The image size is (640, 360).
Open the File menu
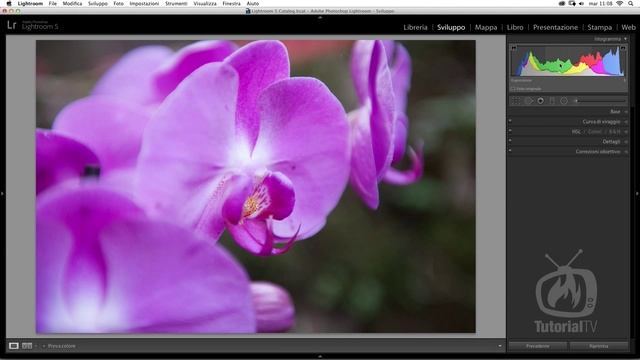point(53,3)
